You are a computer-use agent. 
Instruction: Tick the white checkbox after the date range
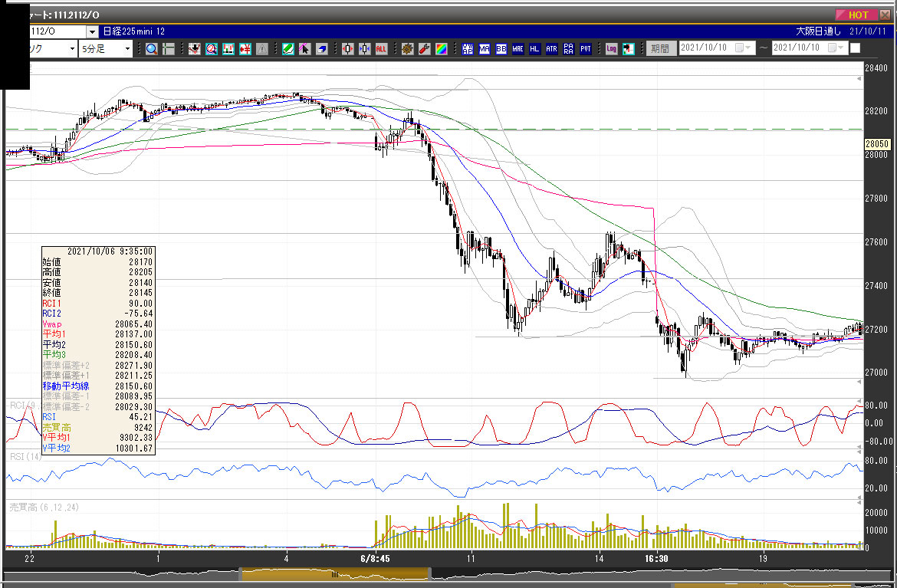856,48
